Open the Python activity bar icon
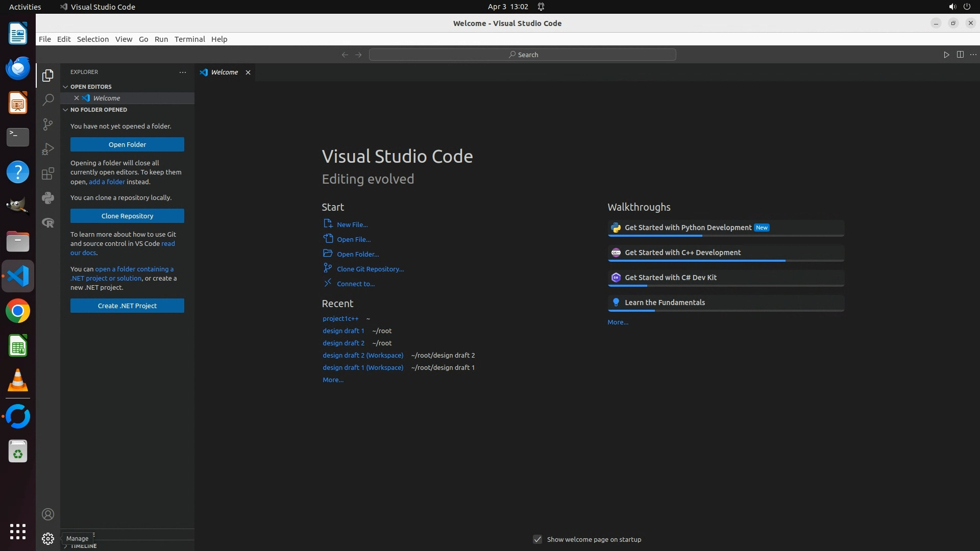980x551 pixels. point(48,198)
